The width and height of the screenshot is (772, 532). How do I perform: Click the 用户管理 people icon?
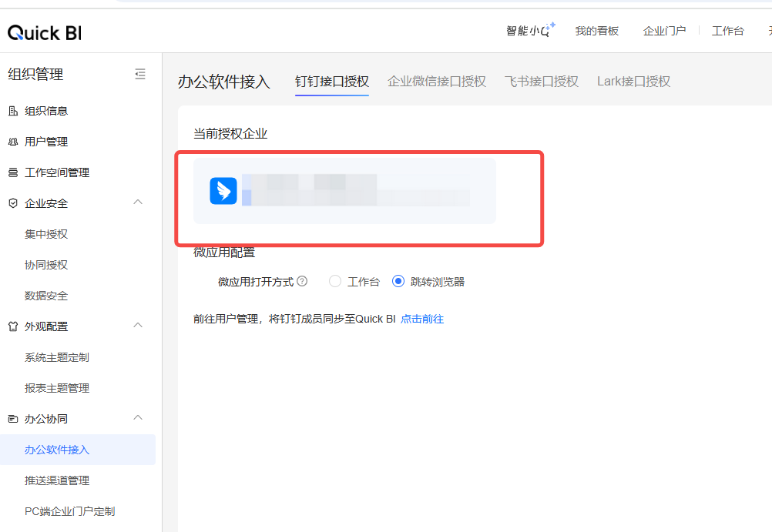[x=13, y=142]
